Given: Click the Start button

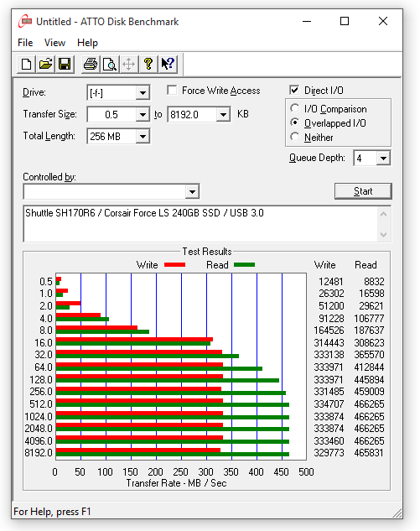Looking at the screenshot, I should tap(363, 191).
